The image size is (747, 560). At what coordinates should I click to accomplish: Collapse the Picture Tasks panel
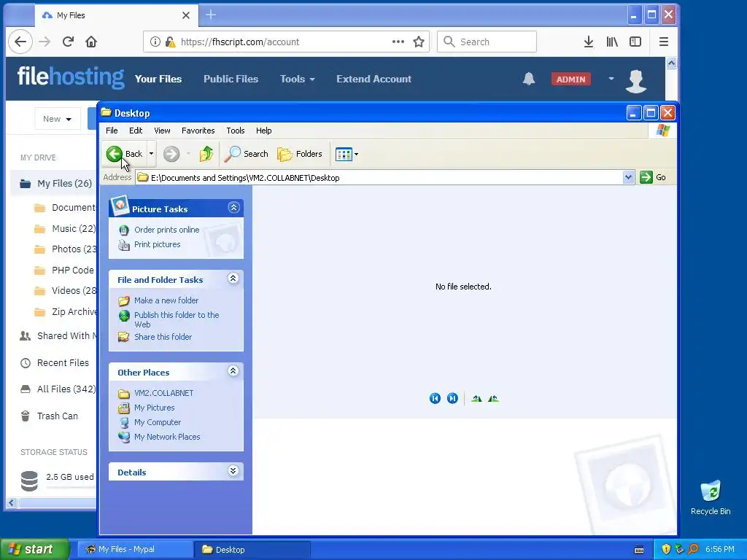pyautogui.click(x=233, y=208)
